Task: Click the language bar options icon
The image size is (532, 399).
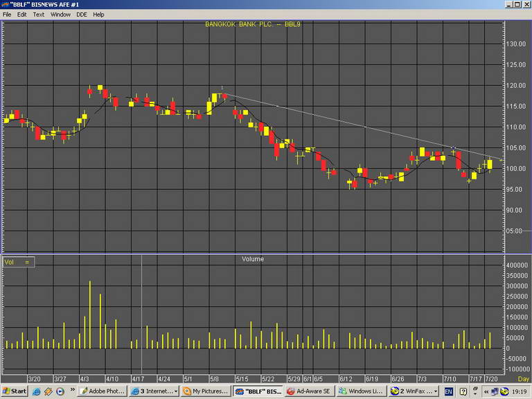Action: pyautogui.click(x=475, y=391)
